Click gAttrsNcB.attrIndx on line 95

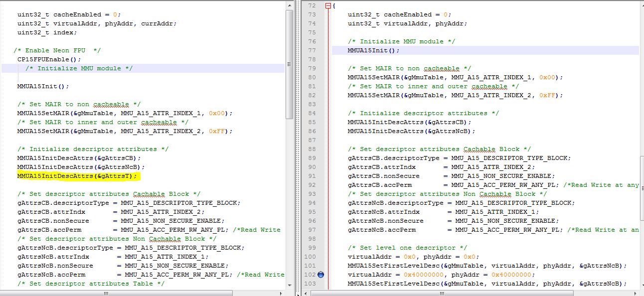384,212
